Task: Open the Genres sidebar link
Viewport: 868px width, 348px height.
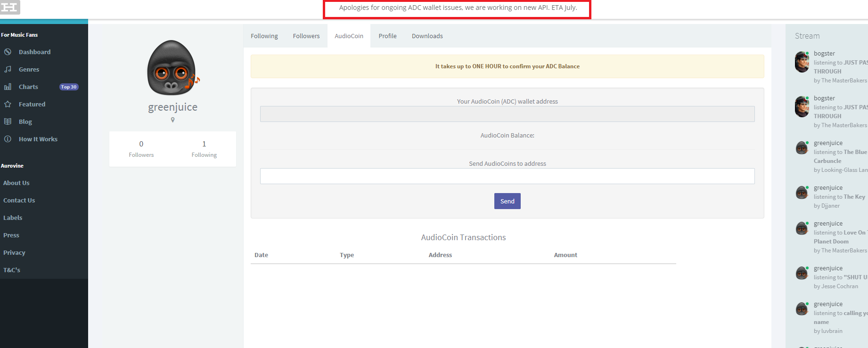Action: tap(29, 69)
